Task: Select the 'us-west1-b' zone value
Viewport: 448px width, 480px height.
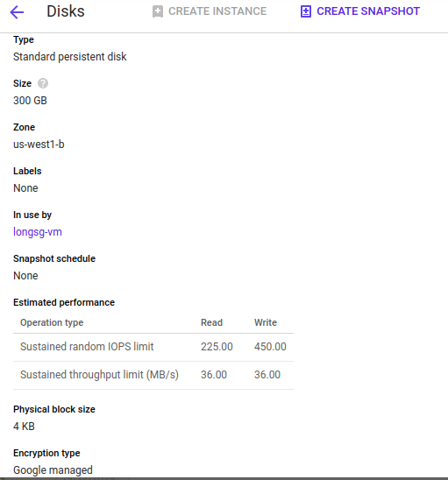Action: pos(39,145)
